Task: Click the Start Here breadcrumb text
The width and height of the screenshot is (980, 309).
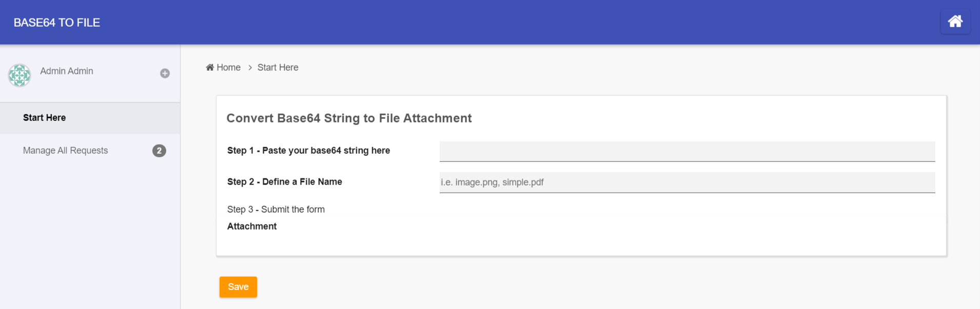Action: [x=278, y=68]
